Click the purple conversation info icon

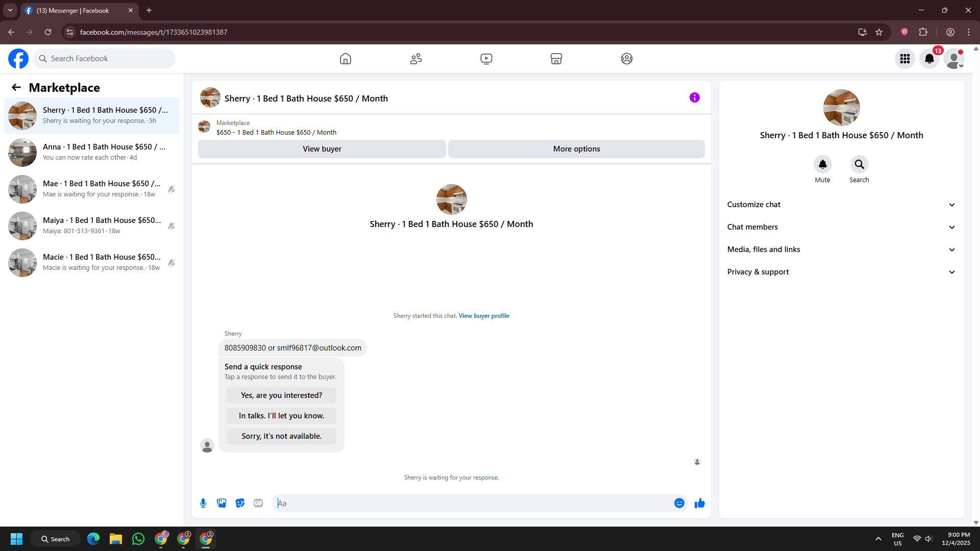click(x=694, y=97)
